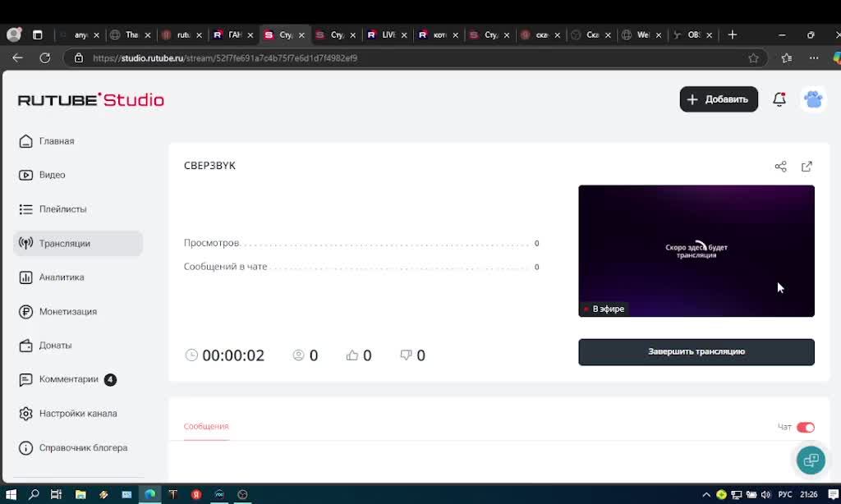Click the Добавить button
Image resolution: width=841 pixels, height=504 pixels.
[x=719, y=99]
